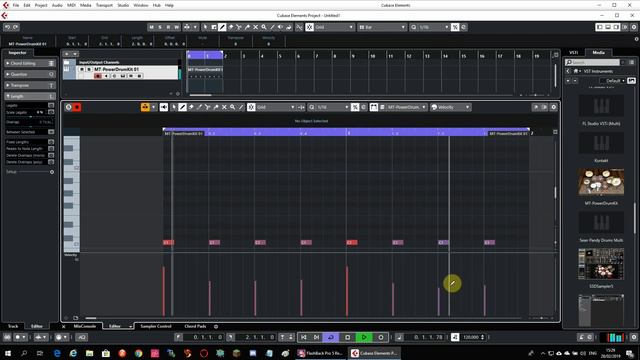The width and height of the screenshot is (640, 360).
Task: Toggle Record in Editor red button
Action: [77, 107]
